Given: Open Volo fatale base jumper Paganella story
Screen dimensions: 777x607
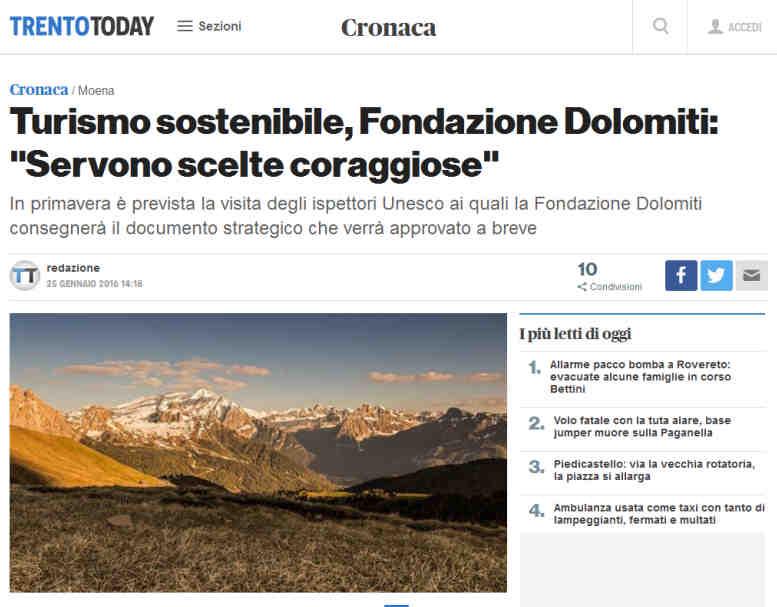Looking at the screenshot, I should 642,427.
